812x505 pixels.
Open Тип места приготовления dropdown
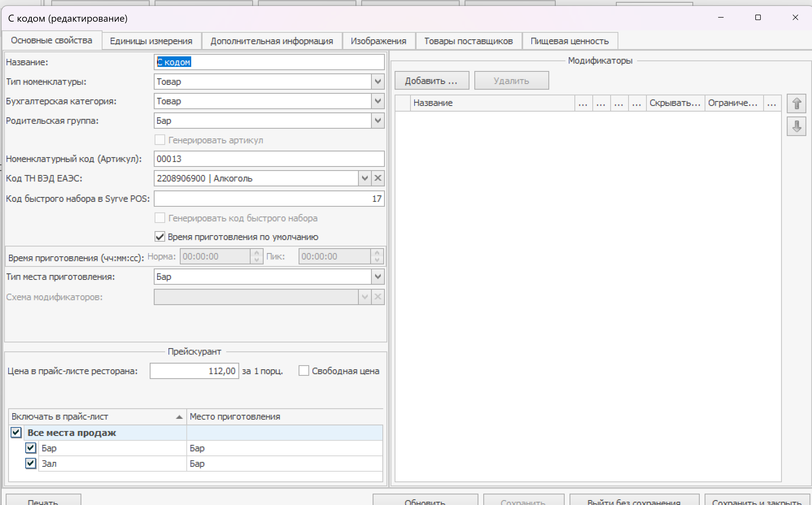[x=378, y=277]
